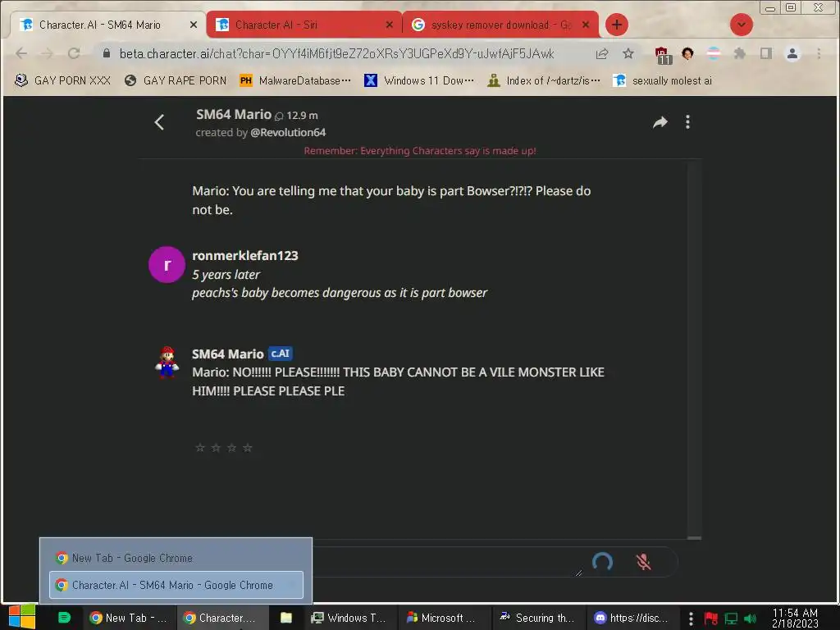Image resolution: width=840 pixels, height=630 pixels.
Task: Switch to Microsoft ... taskbar window
Action: pyautogui.click(x=444, y=618)
